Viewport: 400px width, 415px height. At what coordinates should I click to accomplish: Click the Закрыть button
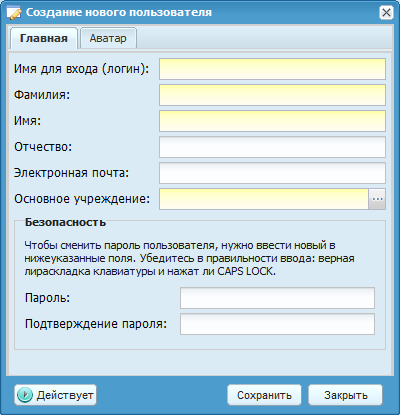(x=345, y=395)
